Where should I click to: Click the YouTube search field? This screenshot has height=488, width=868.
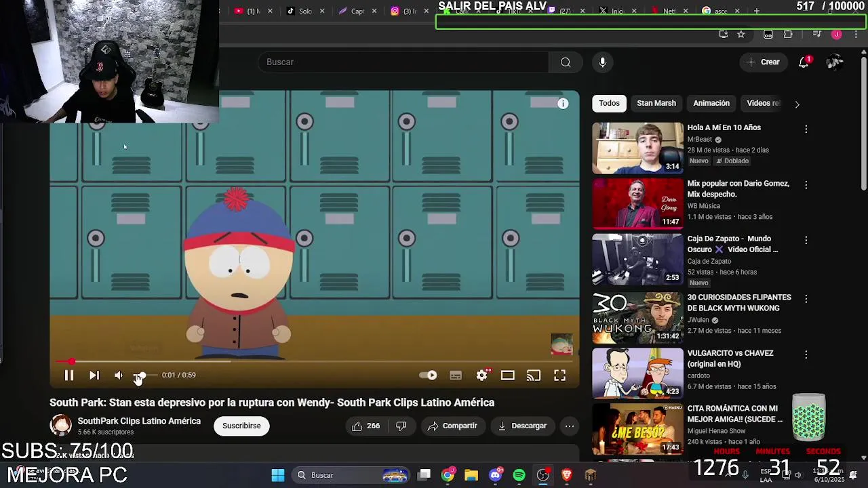[403, 62]
